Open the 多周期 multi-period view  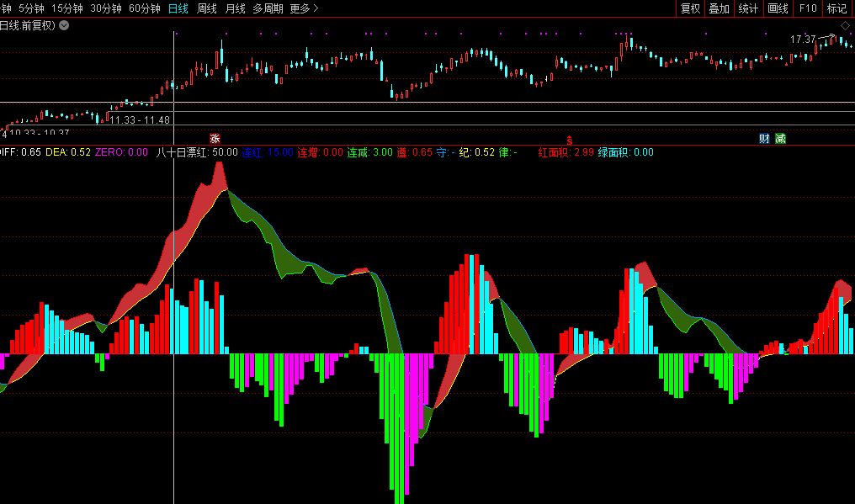coord(267,8)
